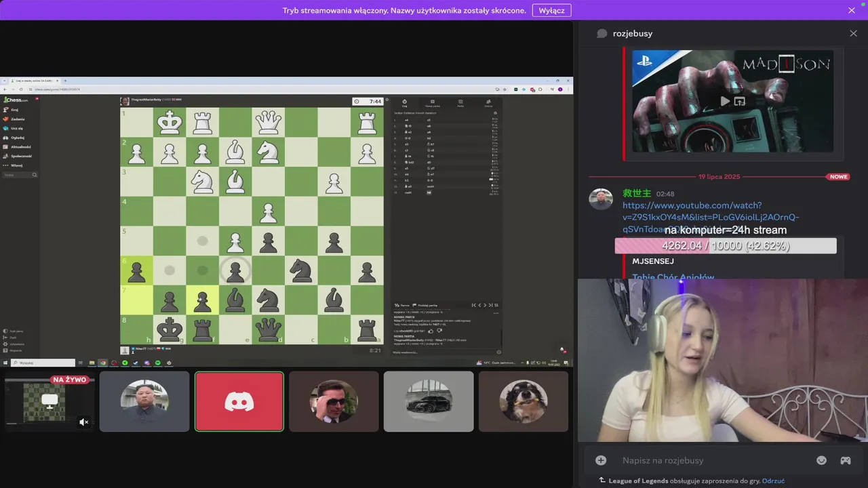Viewport: 868px width, 488px height.
Task: Play the MADiSON video embed
Action: pos(725,101)
